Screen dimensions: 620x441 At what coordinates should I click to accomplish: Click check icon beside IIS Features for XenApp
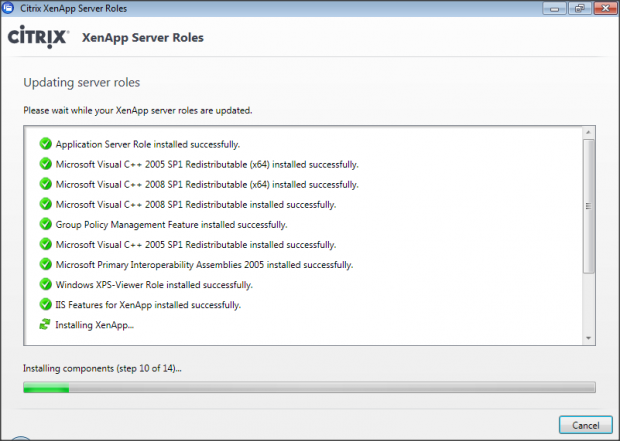(45, 304)
